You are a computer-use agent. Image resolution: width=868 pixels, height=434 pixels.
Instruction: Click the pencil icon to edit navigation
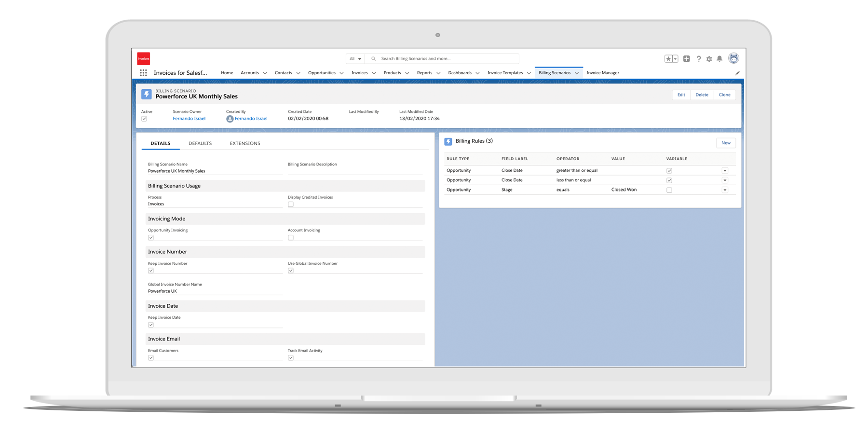[737, 73]
